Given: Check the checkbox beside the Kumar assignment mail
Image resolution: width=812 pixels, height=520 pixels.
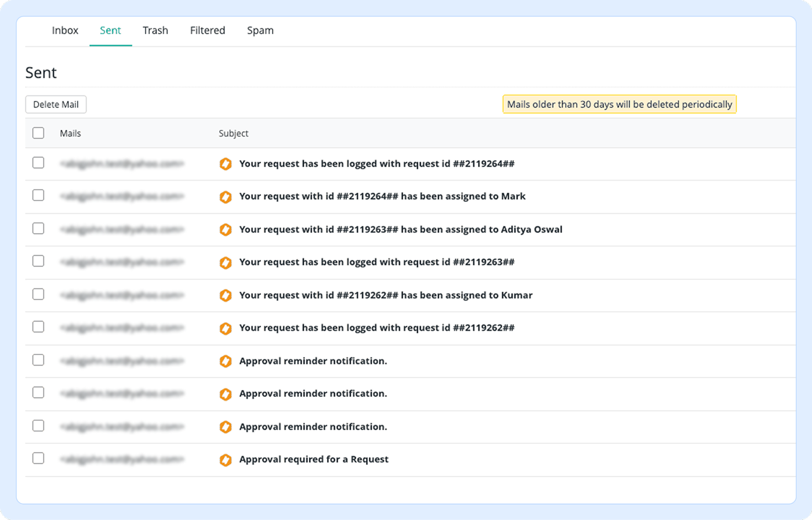Looking at the screenshot, I should pos(38,294).
